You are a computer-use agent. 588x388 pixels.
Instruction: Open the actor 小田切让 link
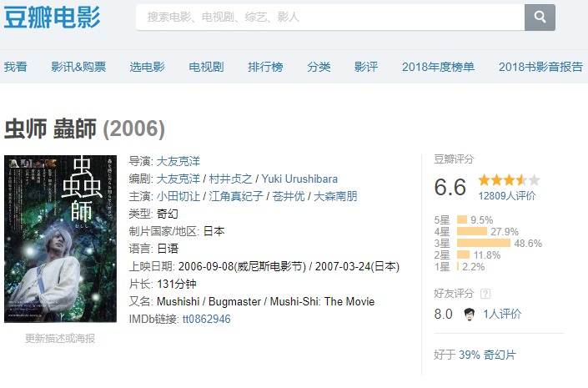click(178, 196)
